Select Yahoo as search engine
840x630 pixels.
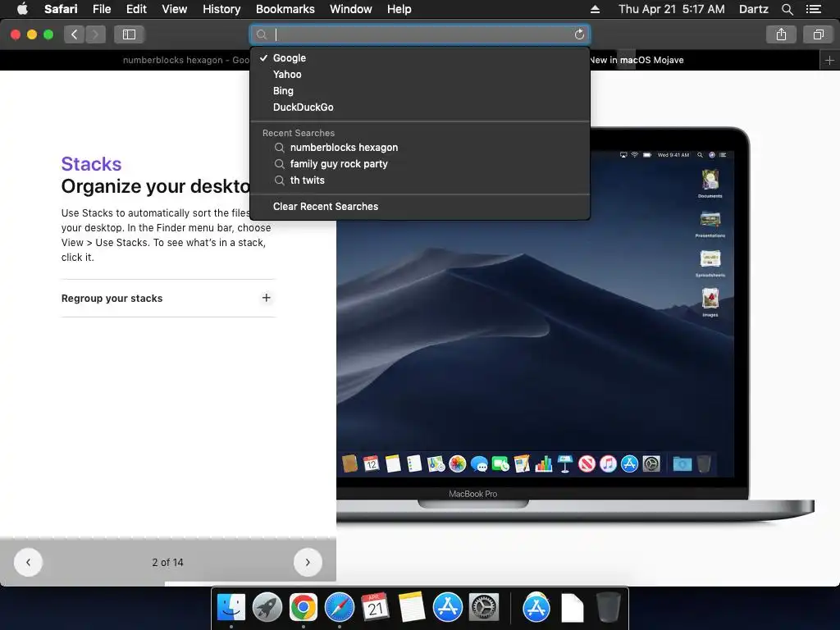[x=420, y=75]
